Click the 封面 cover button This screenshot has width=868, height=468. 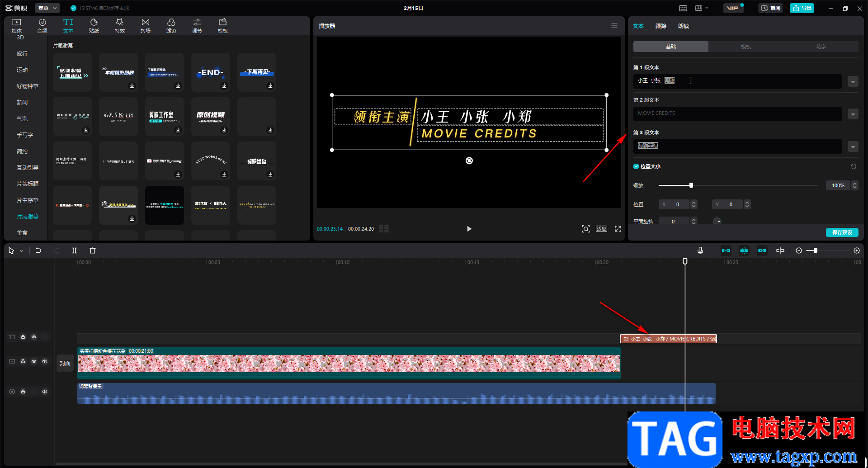pyautogui.click(x=65, y=363)
